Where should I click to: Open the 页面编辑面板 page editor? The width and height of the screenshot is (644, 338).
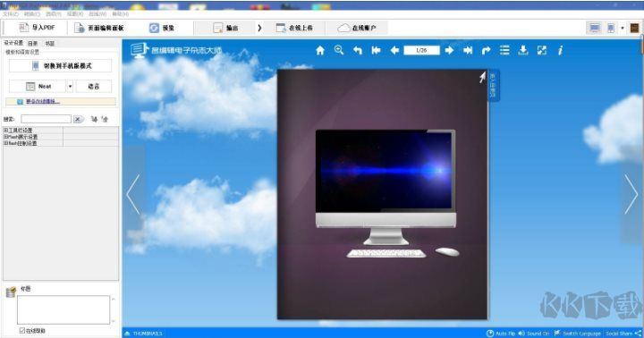(99, 28)
